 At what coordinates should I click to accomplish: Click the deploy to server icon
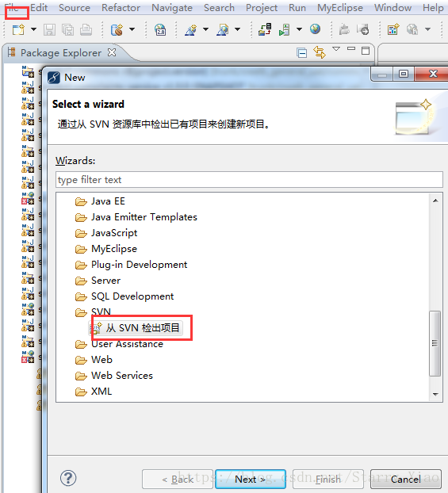pyautogui.click(x=265, y=29)
